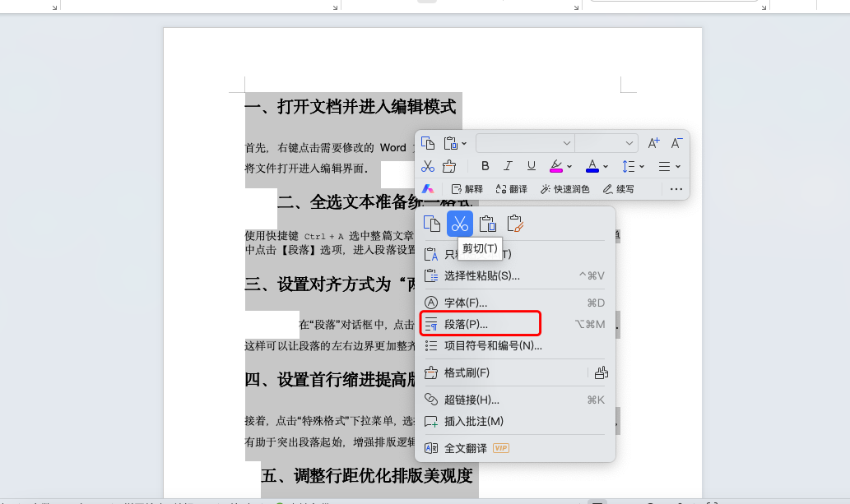
Task: Toggle bold formatting
Action: [485, 166]
